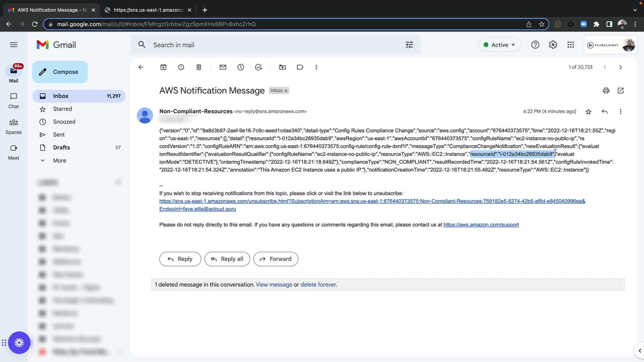The height and width of the screenshot is (362, 644).
Task: Remove the Inbox label from the message
Action: (286, 91)
